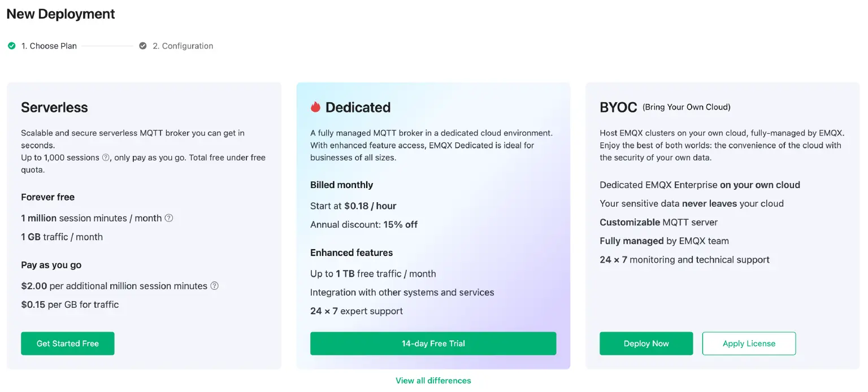Screen dimensions: 868x392
Task: Click the flame icon beside Dedicated
Action: [x=315, y=107]
